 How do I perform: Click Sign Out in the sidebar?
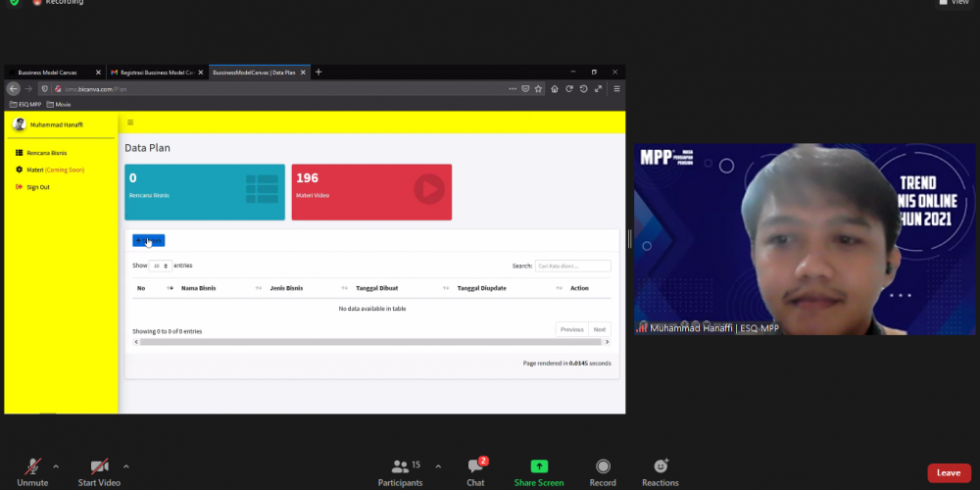37,186
